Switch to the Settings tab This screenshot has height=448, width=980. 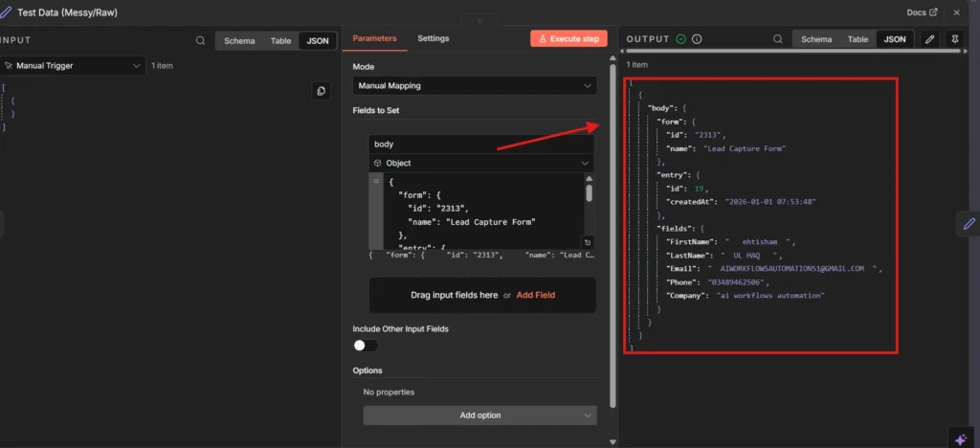tap(433, 38)
